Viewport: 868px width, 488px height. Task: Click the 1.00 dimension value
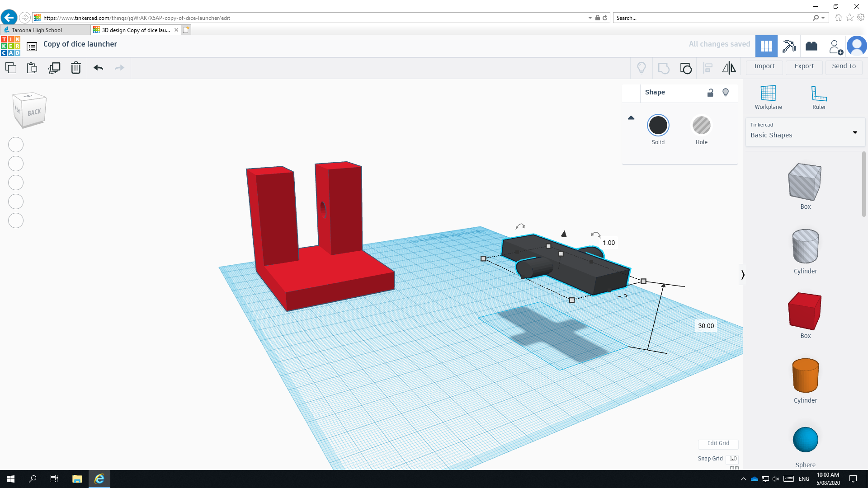tap(609, 243)
